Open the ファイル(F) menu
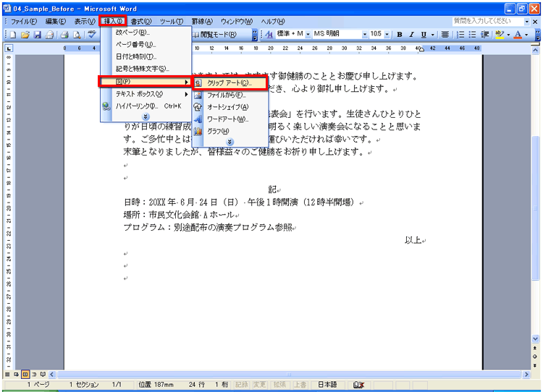This screenshot has width=543, height=392. (24, 21)
